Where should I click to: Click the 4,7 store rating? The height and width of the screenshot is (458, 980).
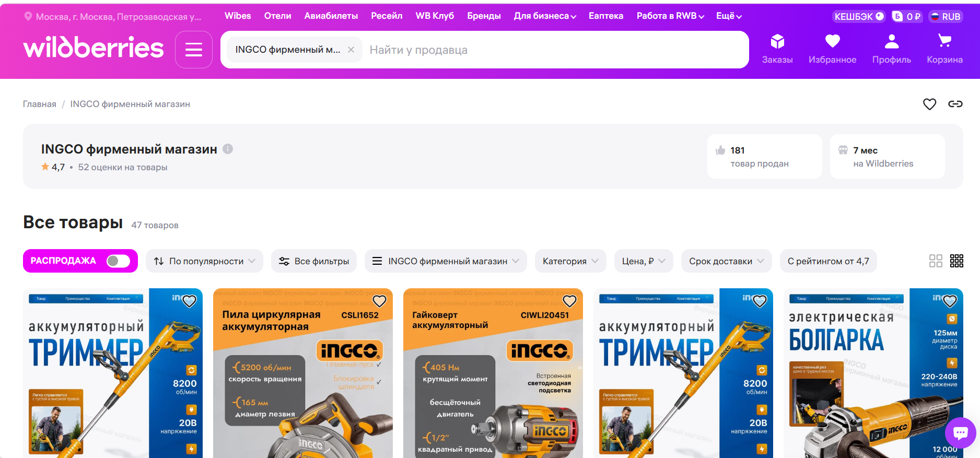coord(53,167)
